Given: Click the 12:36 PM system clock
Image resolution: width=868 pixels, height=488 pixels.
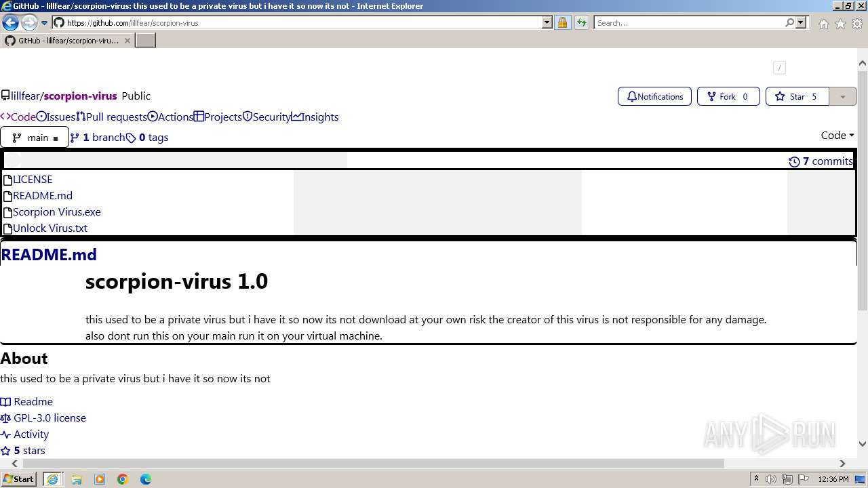Looking at the screenshot, I should (833, 479).
